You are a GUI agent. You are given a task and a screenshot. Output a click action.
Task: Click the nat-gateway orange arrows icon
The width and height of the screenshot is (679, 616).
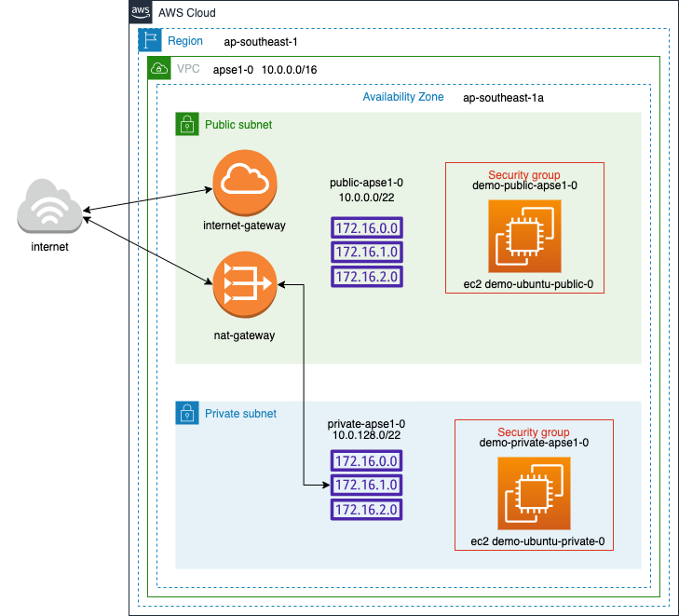pos(245,284)
